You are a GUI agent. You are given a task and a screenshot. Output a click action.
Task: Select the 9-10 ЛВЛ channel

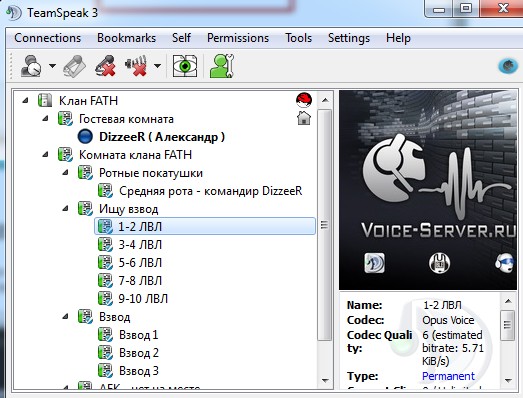pyautogui.click(x=143, y=299)
